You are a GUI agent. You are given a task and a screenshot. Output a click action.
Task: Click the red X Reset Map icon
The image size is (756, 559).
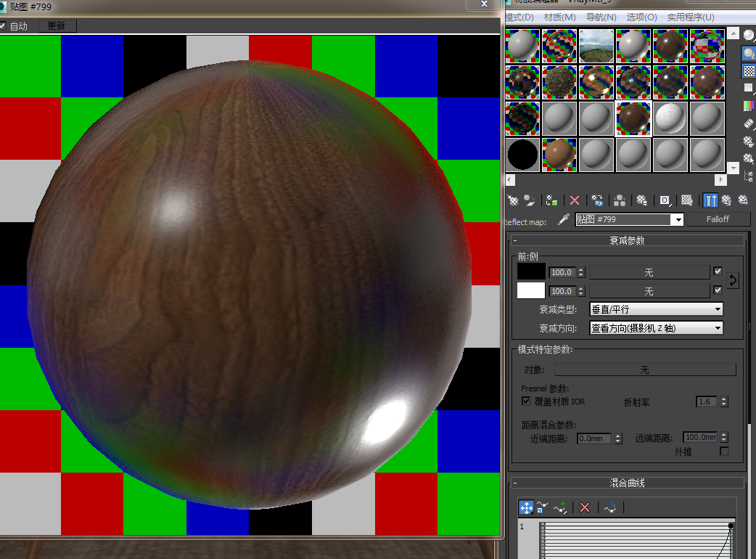click(575, 200)
